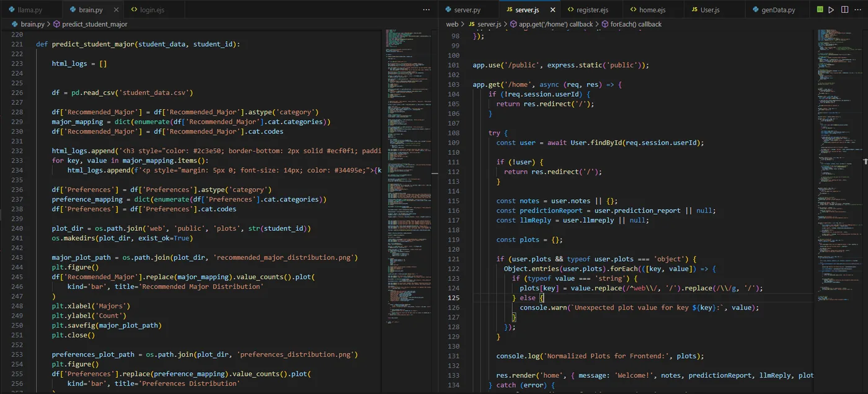Open the web folder breadcrumb
Image resolution: width=868 pixels, height=394 pixels.
[x=453, y=24]
